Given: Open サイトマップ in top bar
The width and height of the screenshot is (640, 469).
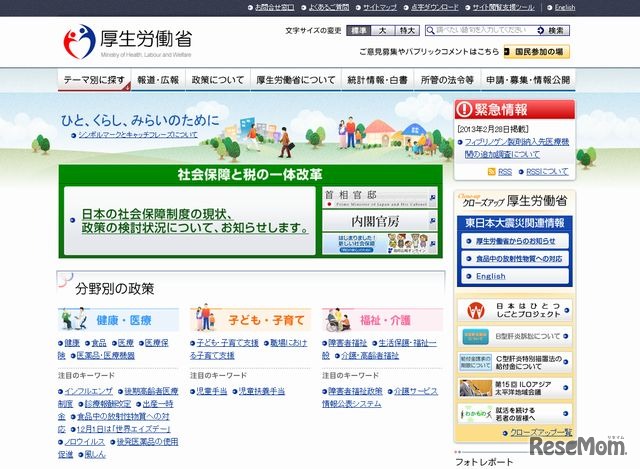Looking at the screenshot, I should (x=380, y=7).
